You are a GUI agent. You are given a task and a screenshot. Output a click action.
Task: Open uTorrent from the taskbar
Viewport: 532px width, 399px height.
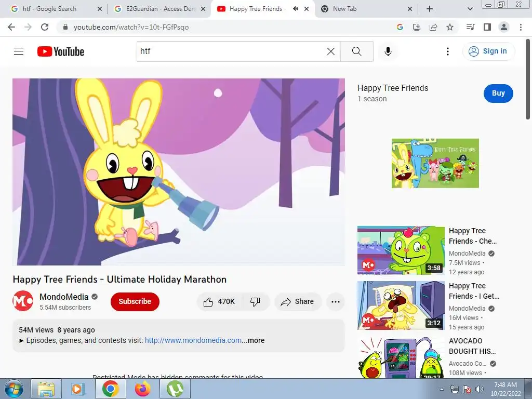175,389
